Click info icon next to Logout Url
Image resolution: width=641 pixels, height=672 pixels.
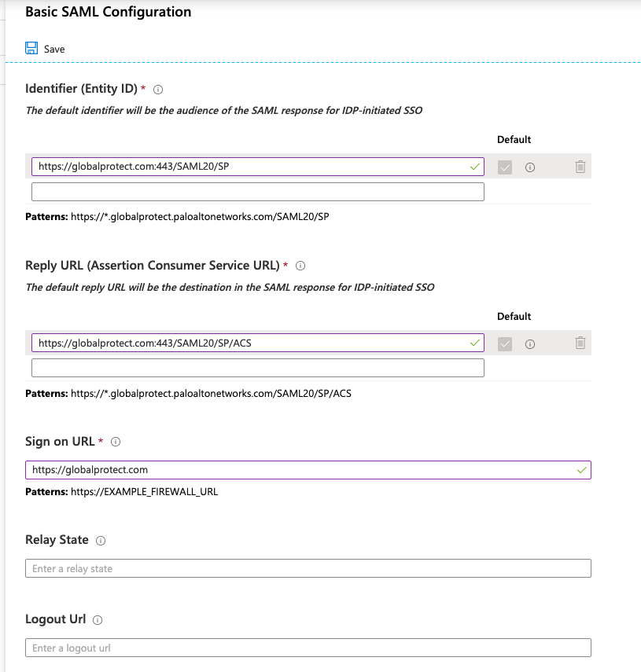pyautogui.click(x=98, y=620)
